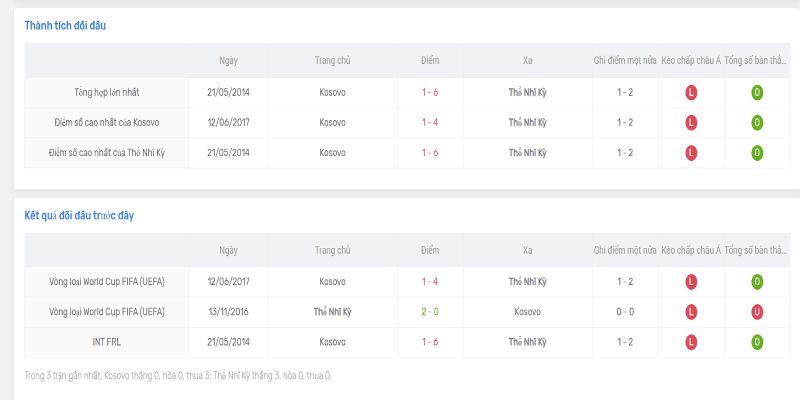
Task: Select red L badge in INT FRL row
Action: pos(690,342)
